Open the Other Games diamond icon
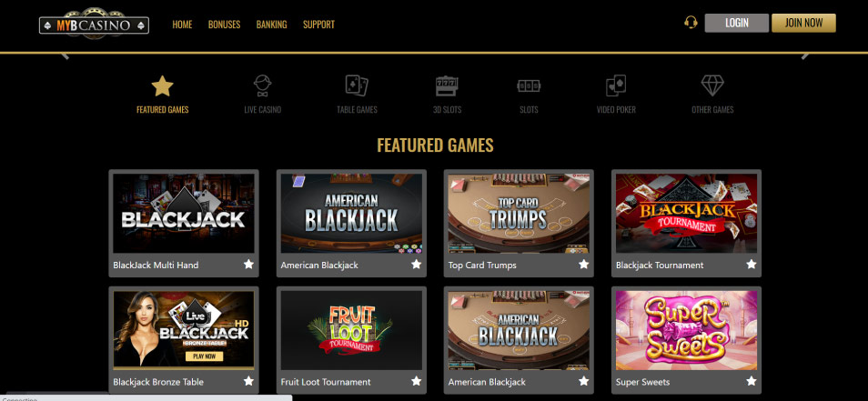868x401 pixels. pos(712,85)
